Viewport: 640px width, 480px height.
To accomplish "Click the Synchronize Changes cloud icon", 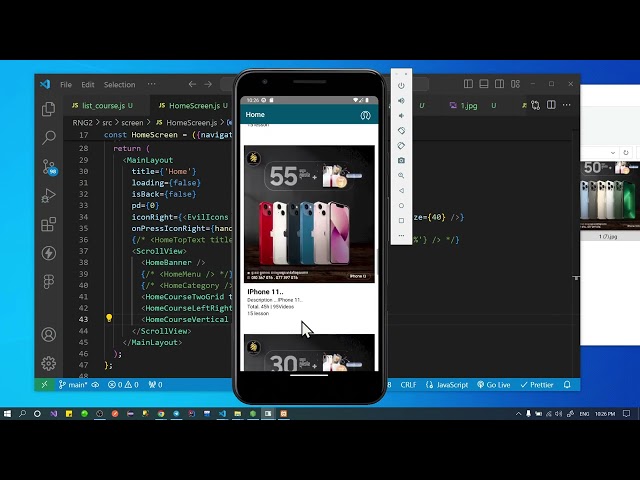I will point(96,384).
